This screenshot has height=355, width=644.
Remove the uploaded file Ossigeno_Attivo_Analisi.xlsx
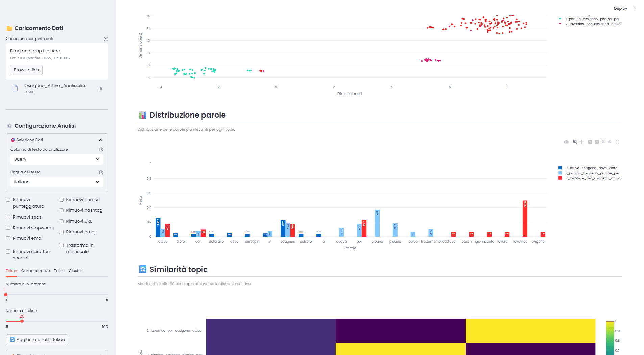tap(101, 88)
